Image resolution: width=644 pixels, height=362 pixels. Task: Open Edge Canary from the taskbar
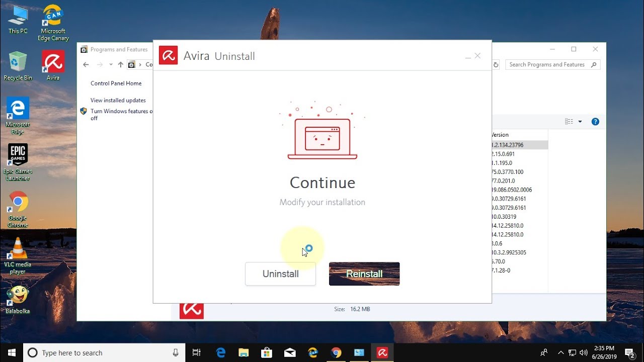[x=313, y=352]
